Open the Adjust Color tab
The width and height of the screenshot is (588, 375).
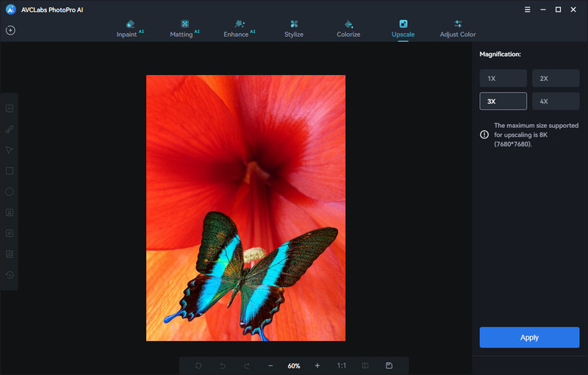coord(457,29)
